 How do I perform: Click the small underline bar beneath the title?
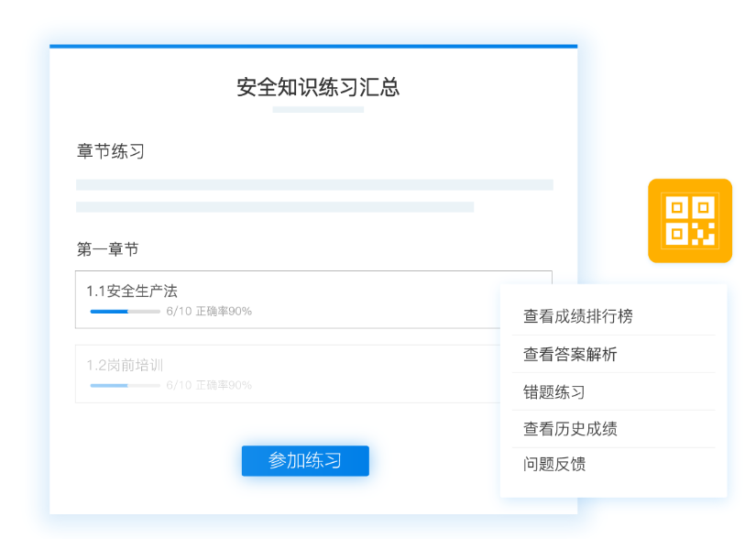coord(318,109)
